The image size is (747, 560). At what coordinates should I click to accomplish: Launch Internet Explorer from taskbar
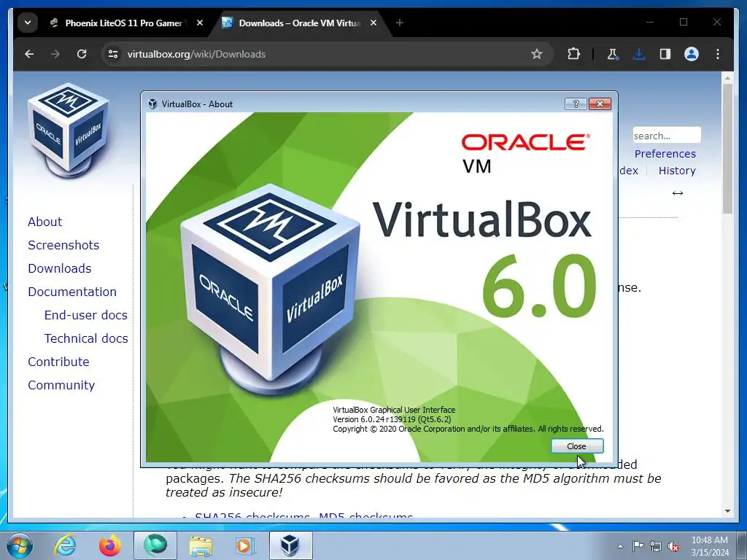pyautogui.click(x=64, y=545)
